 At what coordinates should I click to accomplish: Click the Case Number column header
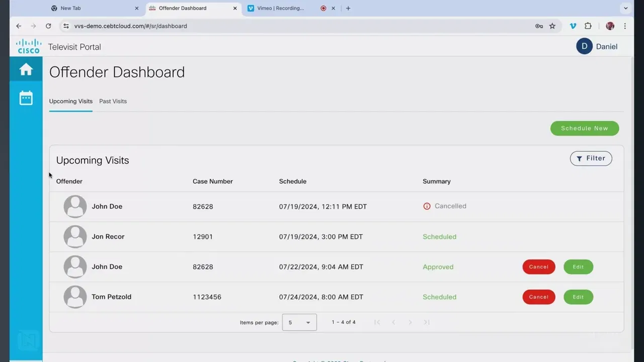tap(213, 182)
